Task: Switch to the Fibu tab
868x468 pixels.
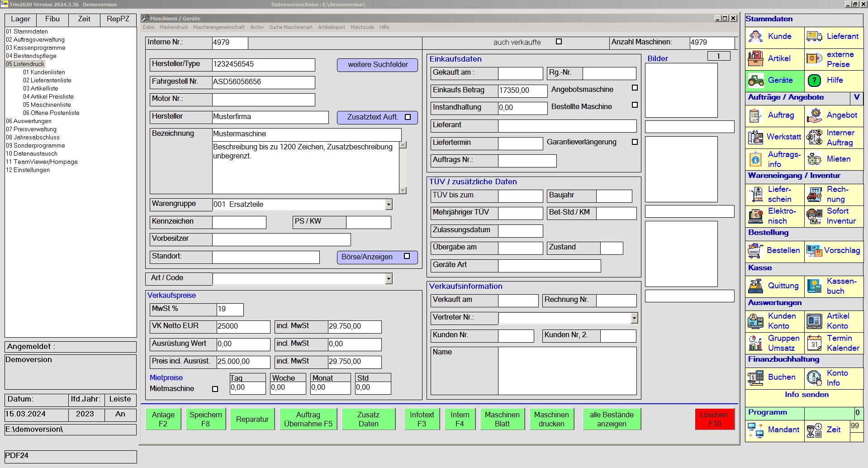Action: 52,19
